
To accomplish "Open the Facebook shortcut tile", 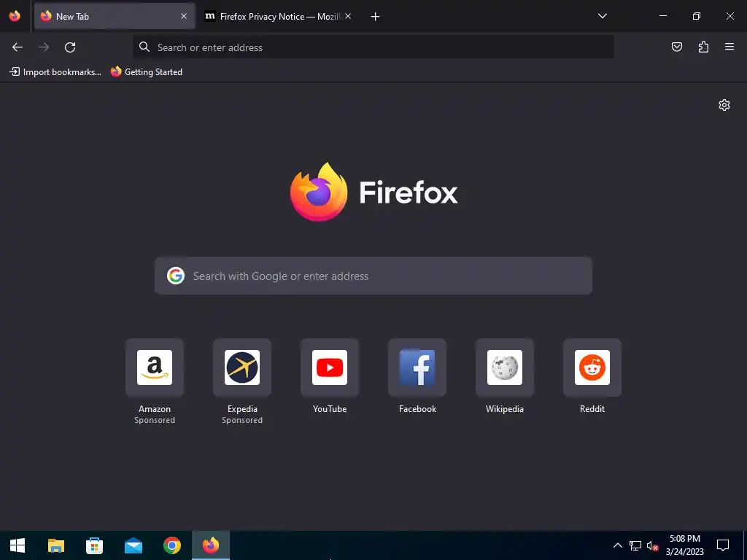I will coord(417,367).
